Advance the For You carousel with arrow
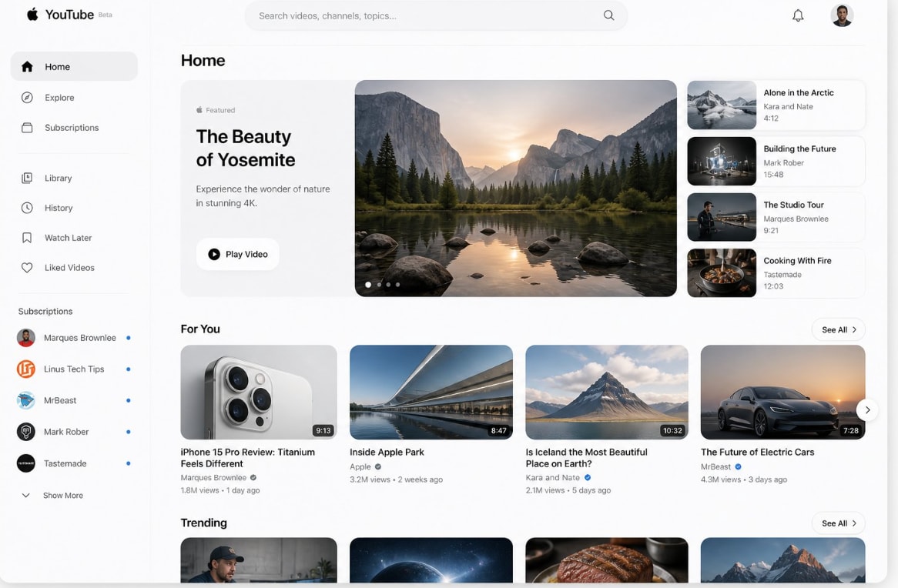This screenshot has width=898, height=588. pyautogui.click(x=868, y=409)
